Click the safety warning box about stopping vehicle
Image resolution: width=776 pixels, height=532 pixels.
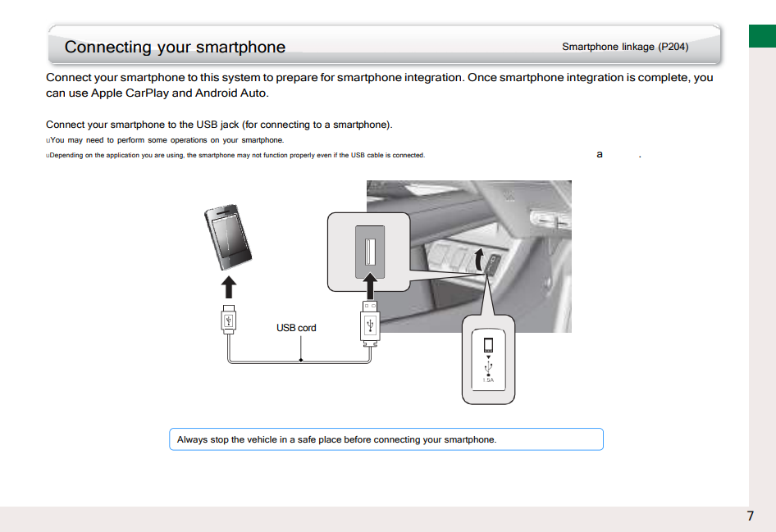(386, 439)
